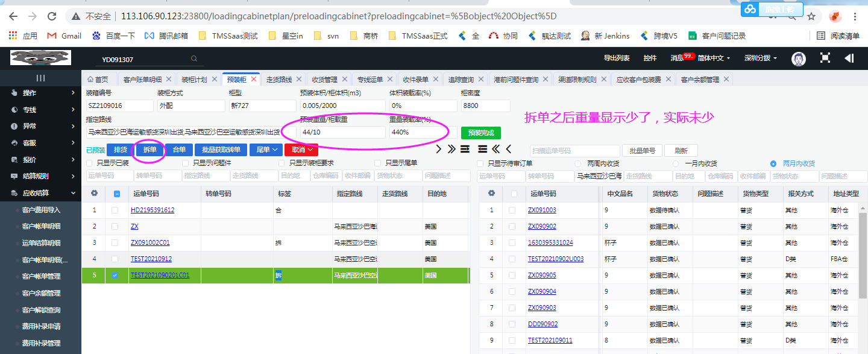Image resolution: width=868 pixels, height=354 pixels.
Task: Collapse the sidebar with the header arrow icon
Action: 849,58
